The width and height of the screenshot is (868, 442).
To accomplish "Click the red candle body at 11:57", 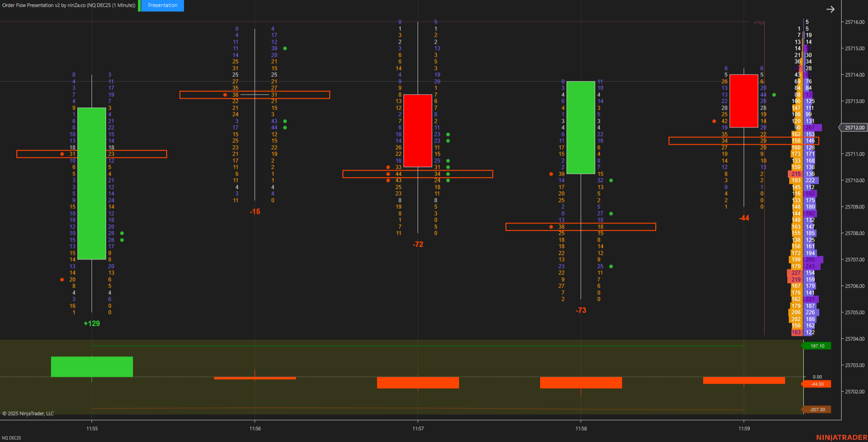I will 418,131.
